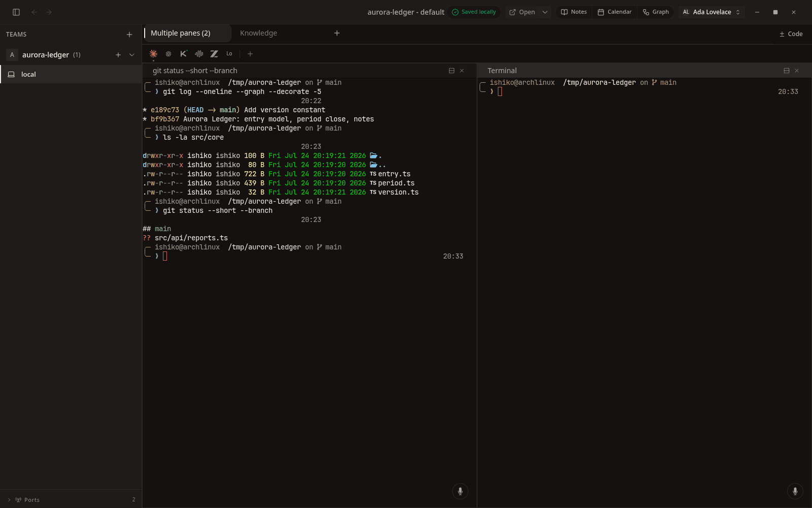The width and height of the screenshot is (812, 508).
Task: Launch the K agent icon
Action: click(x=184, y=53)
